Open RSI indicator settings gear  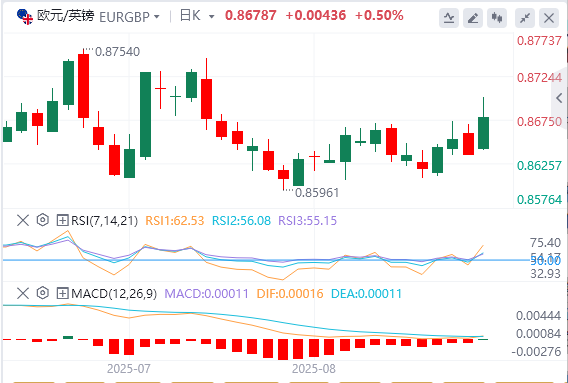[43, 220]
